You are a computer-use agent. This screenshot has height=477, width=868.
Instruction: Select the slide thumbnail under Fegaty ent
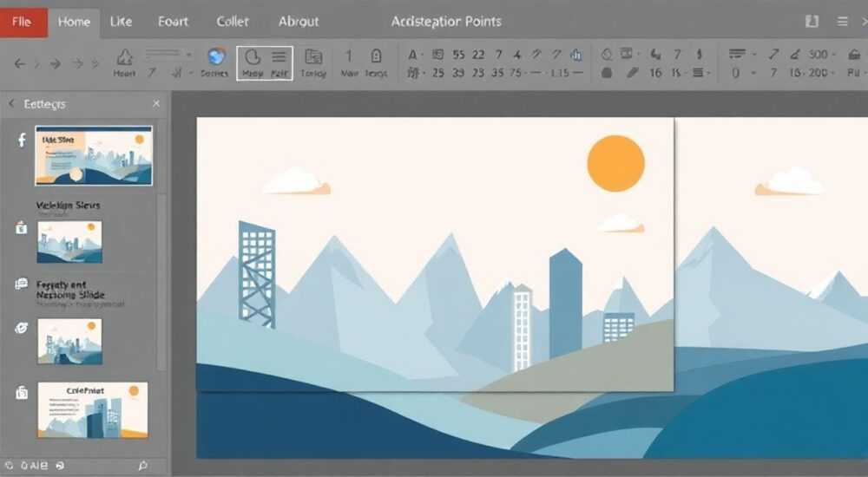pyautogui.click(x=69, y=342)
